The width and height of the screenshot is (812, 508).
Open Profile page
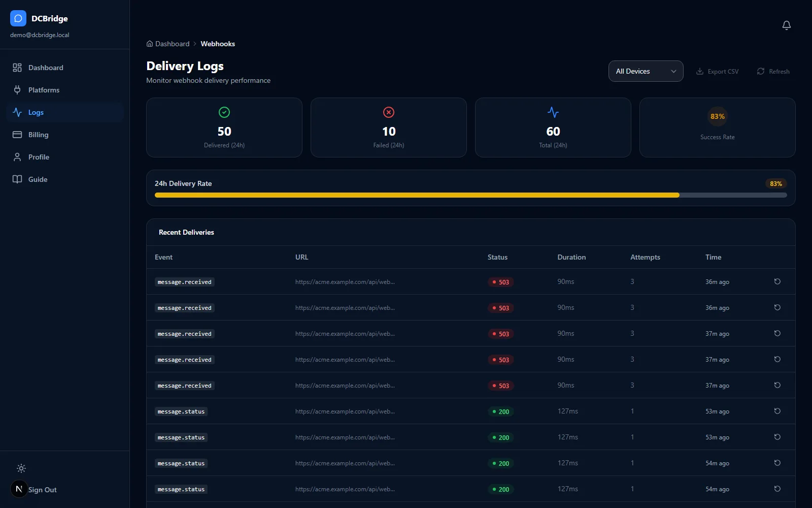tap(65, 157)
